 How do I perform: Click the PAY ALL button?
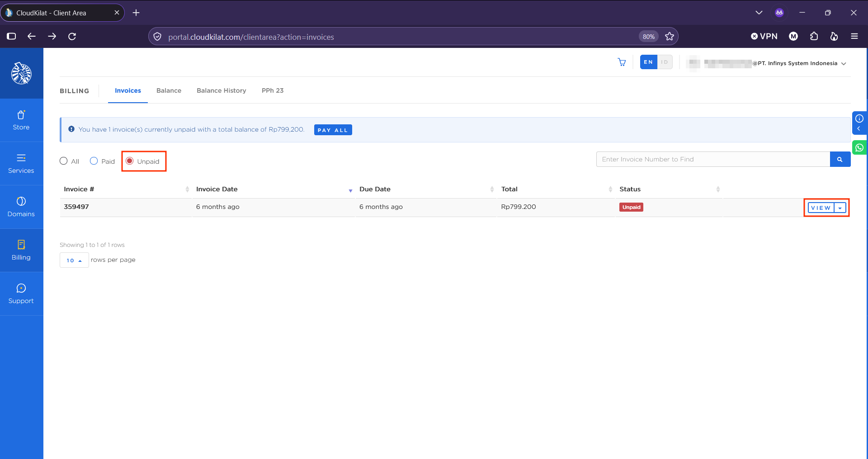[333, 130]
